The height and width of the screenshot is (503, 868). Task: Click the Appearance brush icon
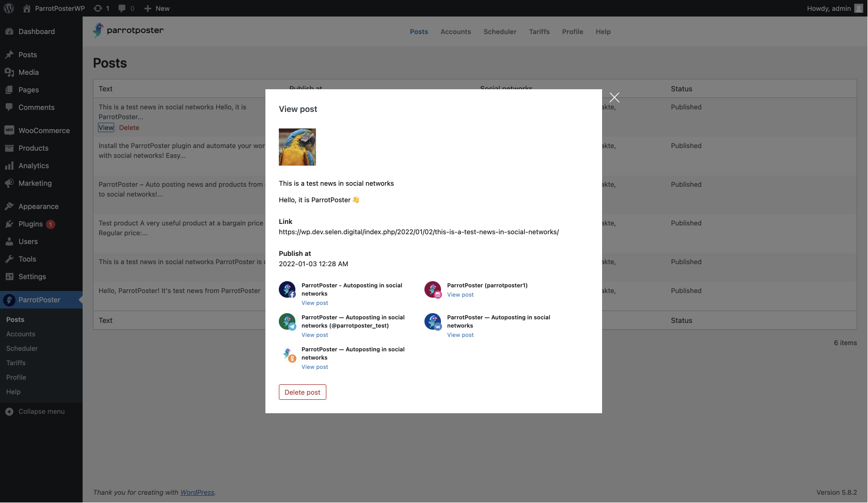tap(9, 206)
